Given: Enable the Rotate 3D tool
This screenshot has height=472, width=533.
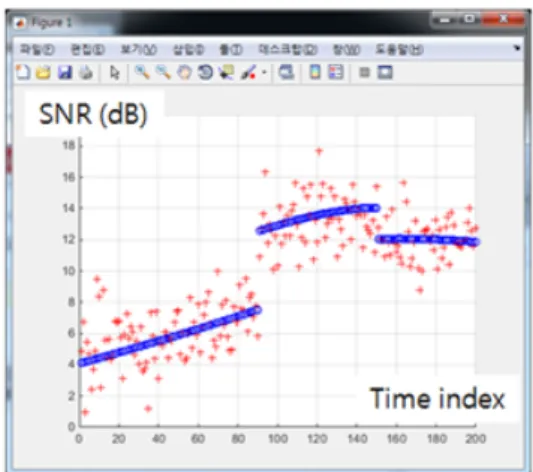Looking at the screenshot, I should (205, 72).
